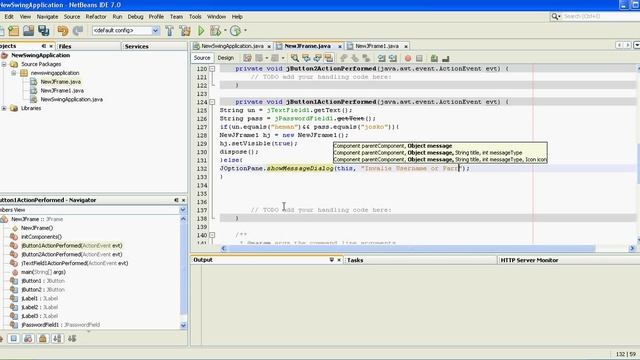This screenshot has width=640, height=360.
Task: Switch to the Files panel tab
Action: tap(89, 47)
